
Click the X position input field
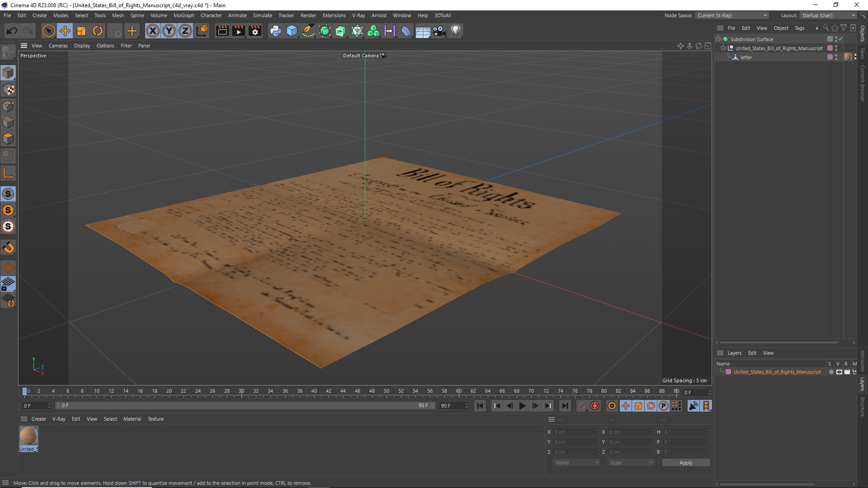pos(576,432)
